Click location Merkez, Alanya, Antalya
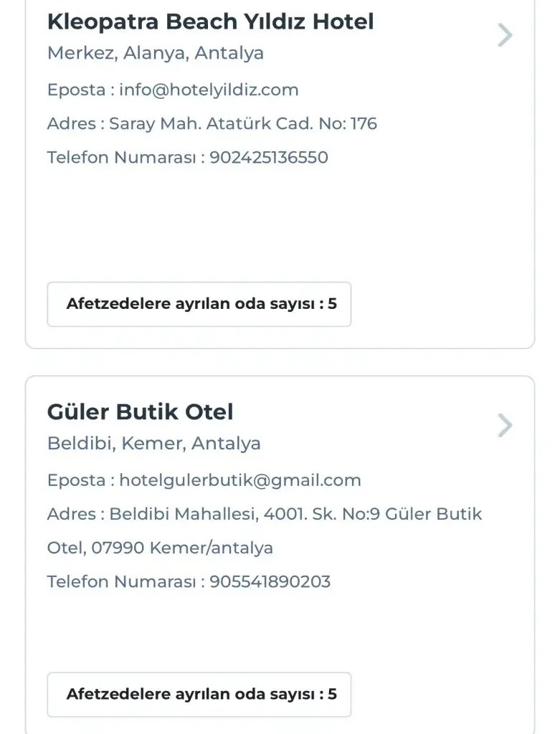This screenshot has width=560, height=734. (x=155, y=53)
